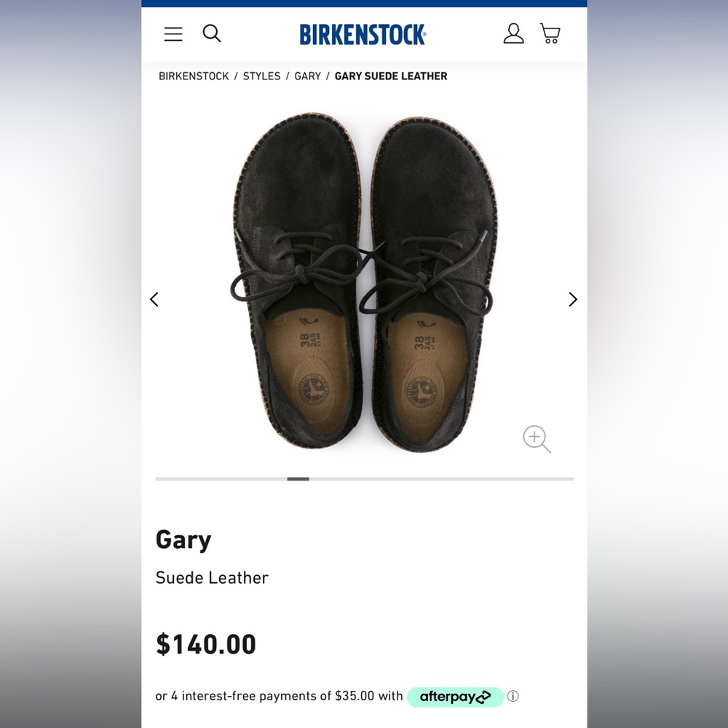Click the Afterpay logo badge
Viewport: 728px width, 728px height.
click(456, 697)
